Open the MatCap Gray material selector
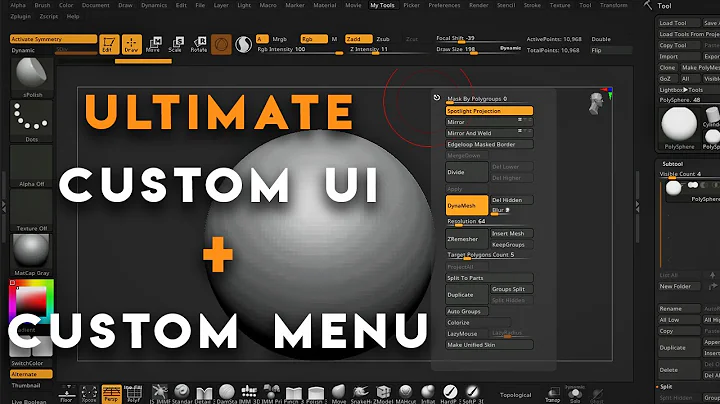 point(31,255)
